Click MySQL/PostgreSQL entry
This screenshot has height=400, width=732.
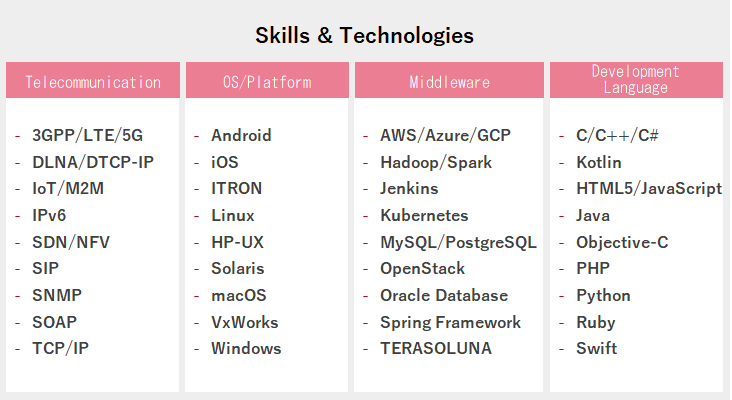pyautogui.click(x=458, y=242)
